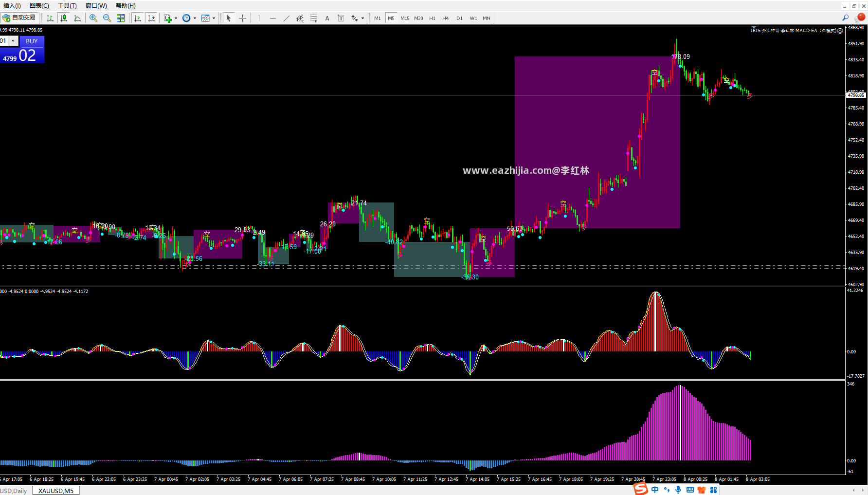Open the 插入(I) menu
This screenshot has height=495, width=868.
[x=12, y=6]
